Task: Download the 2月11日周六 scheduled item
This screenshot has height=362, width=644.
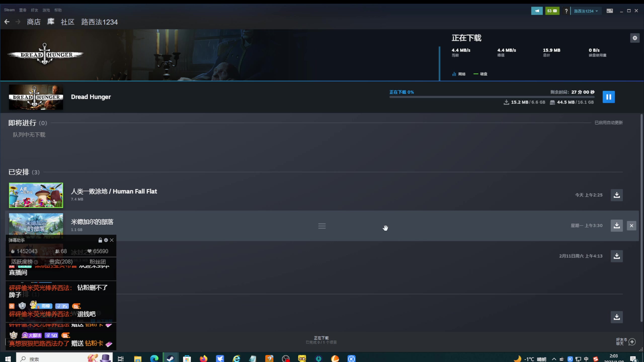Action: 617,256
